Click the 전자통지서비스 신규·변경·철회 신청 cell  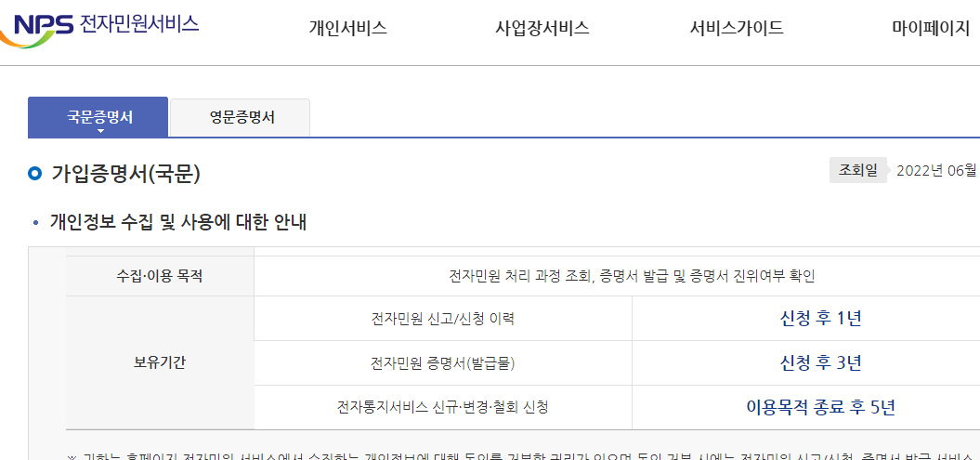pos(443,408)
